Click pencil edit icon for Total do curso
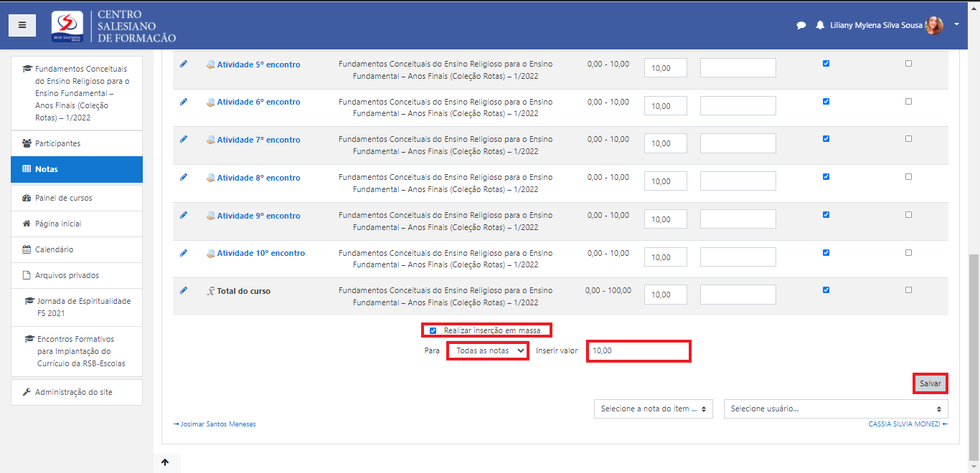The image size is (980, 473). 184,290
